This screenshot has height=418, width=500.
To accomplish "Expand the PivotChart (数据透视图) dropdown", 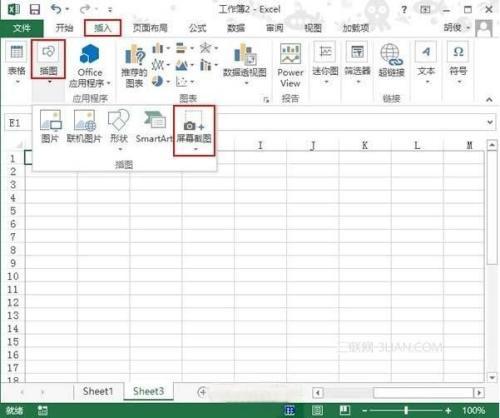I will pyautogui.click(x=246, y=83).
